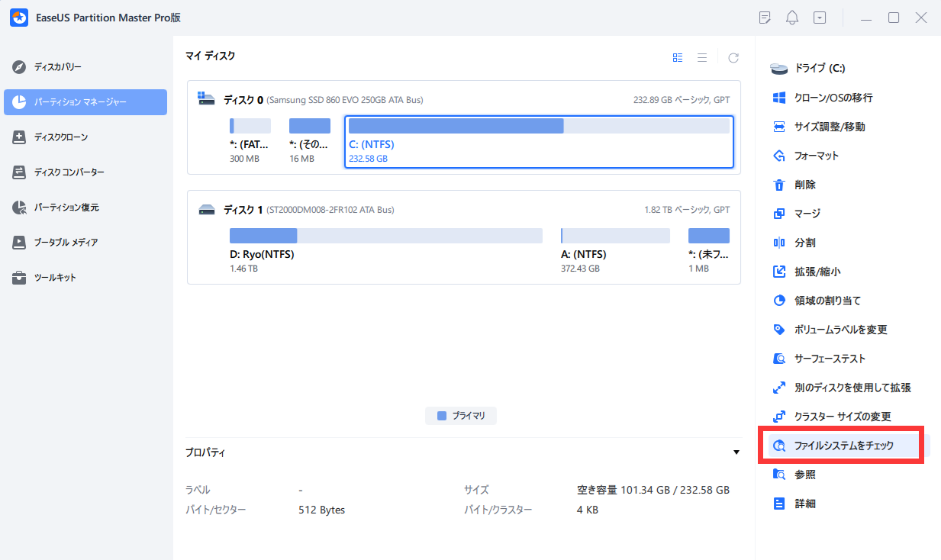Image resolution: width=941 pixels, height=560 pixels.
Task: Click the refresh disks icon
Action: pyautogui.click(x=733, y=58)
